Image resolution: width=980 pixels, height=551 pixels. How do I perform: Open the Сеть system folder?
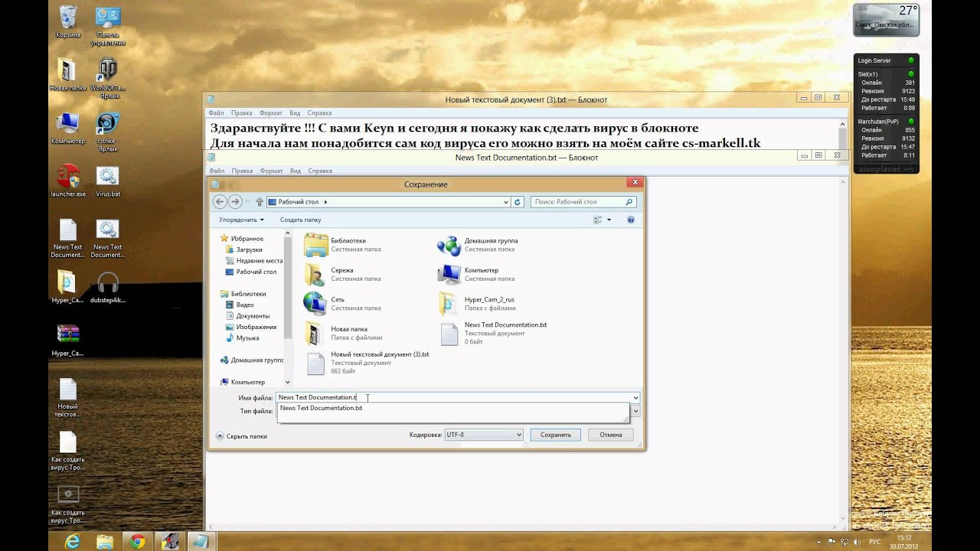342,304
